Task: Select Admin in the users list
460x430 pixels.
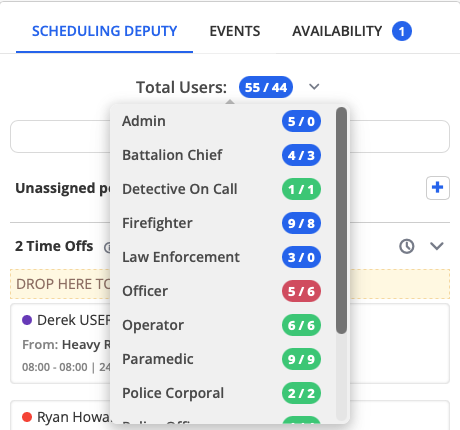Action: pos(221,121)
